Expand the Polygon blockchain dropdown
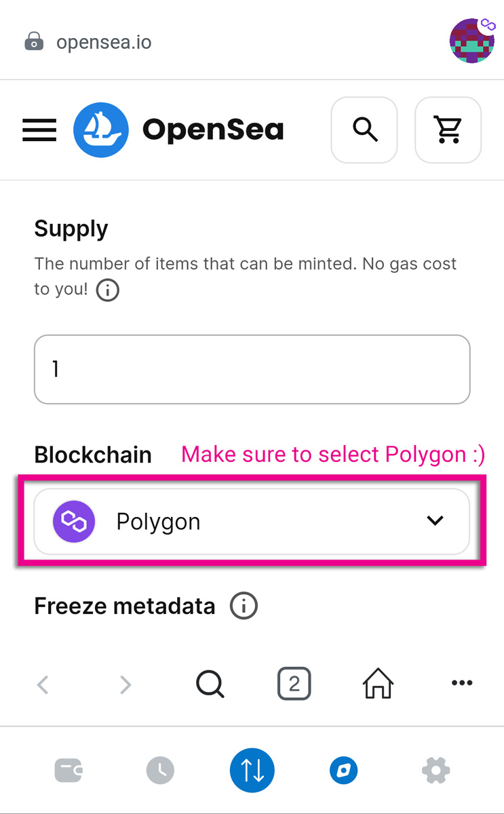The height and width of the screenshot is (814, 504). coord(434,521)
